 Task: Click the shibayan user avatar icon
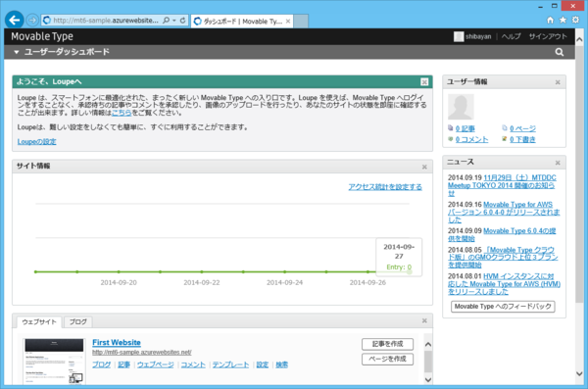[x=459, y=36]
